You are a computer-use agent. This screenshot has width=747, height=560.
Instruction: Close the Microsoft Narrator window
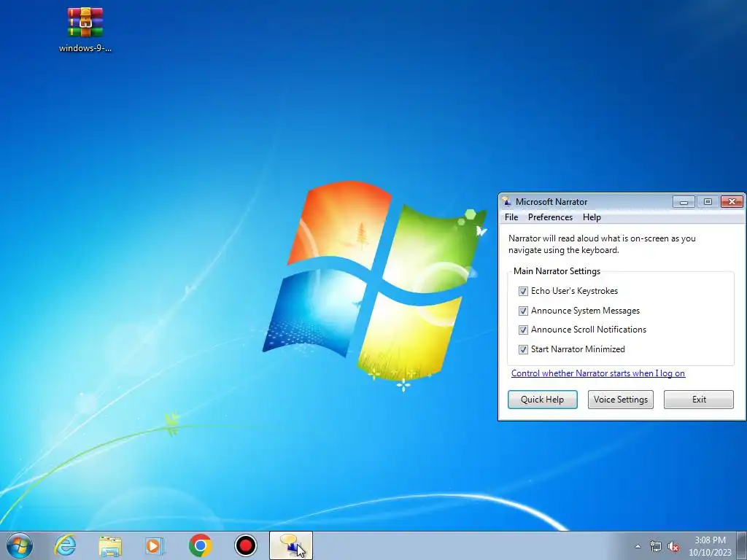click(x=732, y=202)
